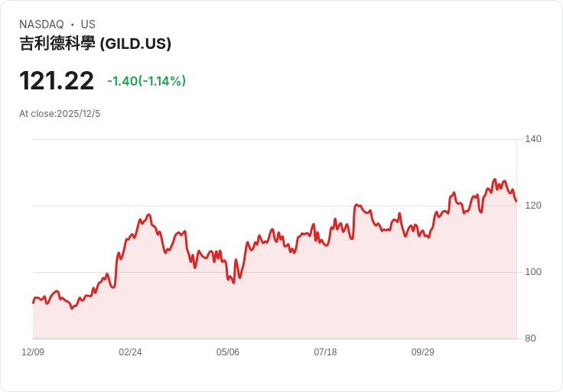Click the At close:2025/12/5 timestamp
This screenshot has height=392, width=563.
tap(60, 114)
